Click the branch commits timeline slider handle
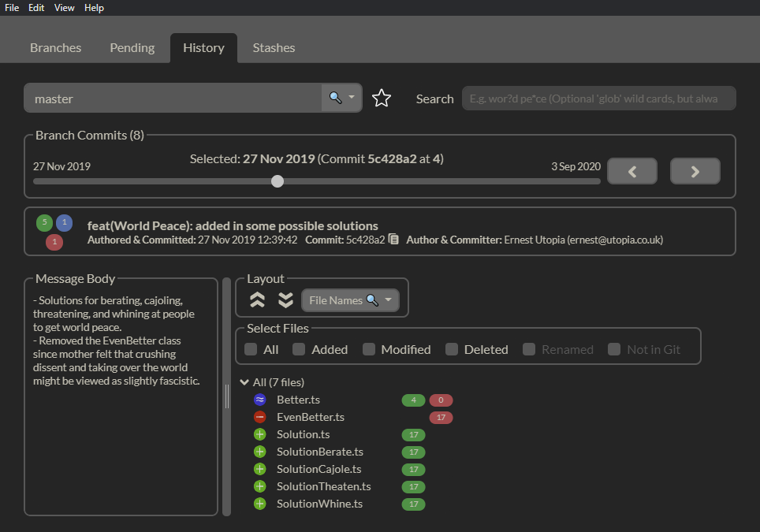The image size is (760, 532). click(278, 181)
